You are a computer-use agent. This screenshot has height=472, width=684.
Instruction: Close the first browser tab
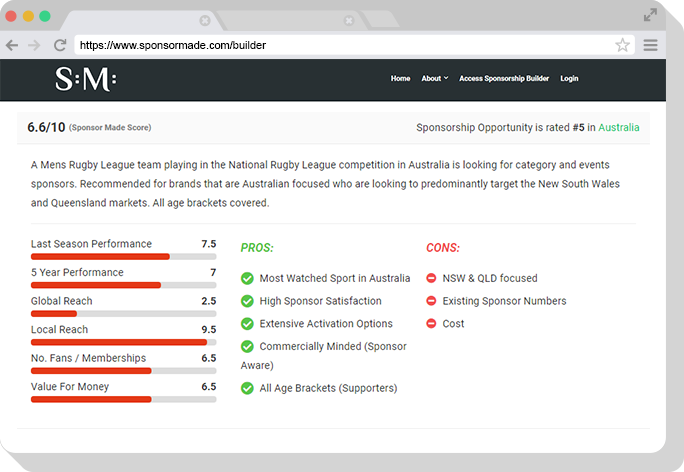point(205,21)
